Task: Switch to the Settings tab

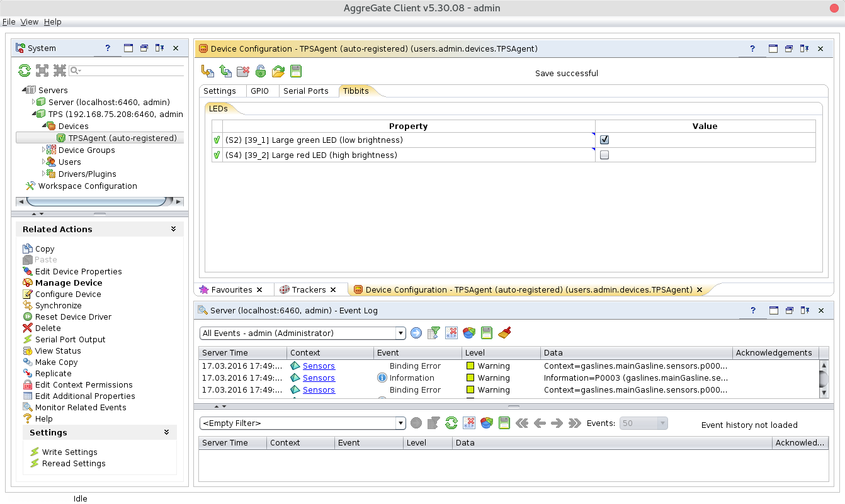Action: [220, 91]
